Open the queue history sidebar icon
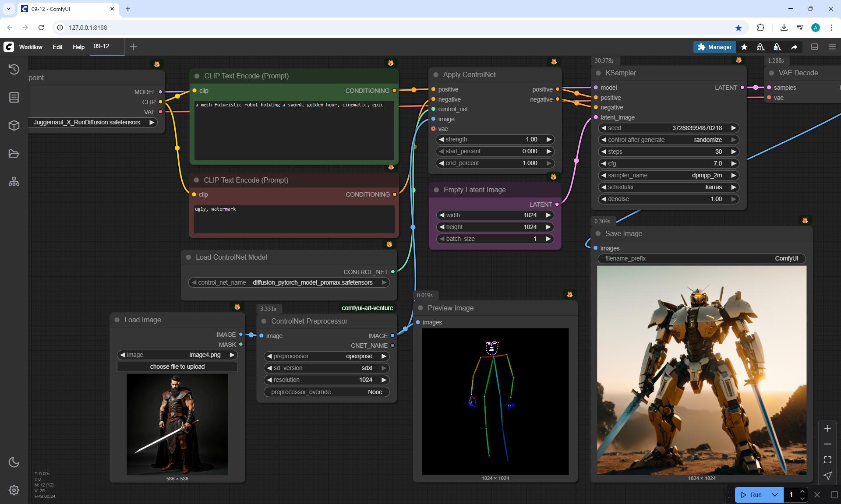This screenshot has height=504, width=841. click(x=14, y=69)
